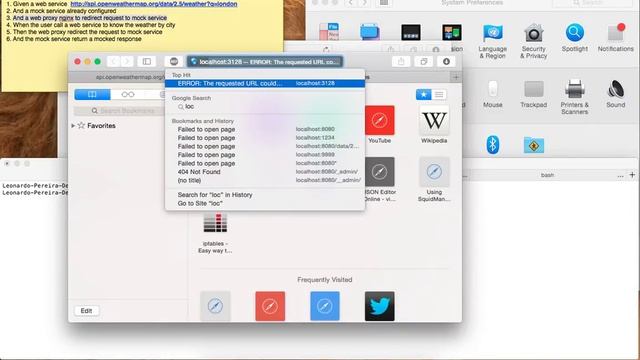Open the gray compass frequently visited tile

[215, 306]
